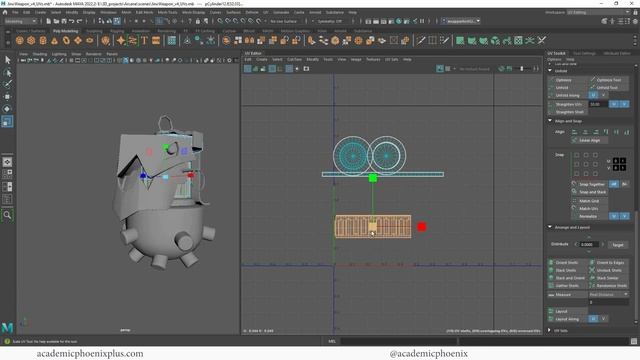Image resolution: width=640 pixels, height=360 pixels.
Task: Click the poly cube shelf icon
Action: 31,40
